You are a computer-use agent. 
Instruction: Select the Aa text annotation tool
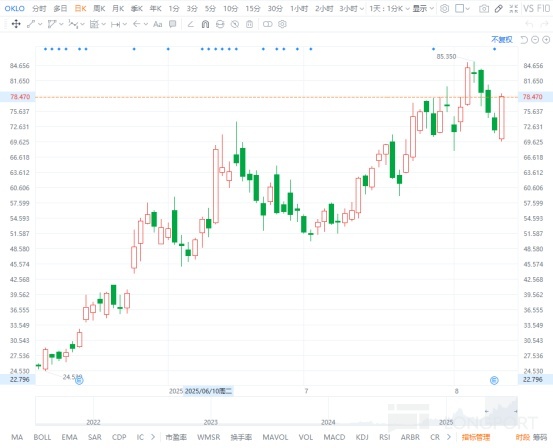click(x=158, y=24)
